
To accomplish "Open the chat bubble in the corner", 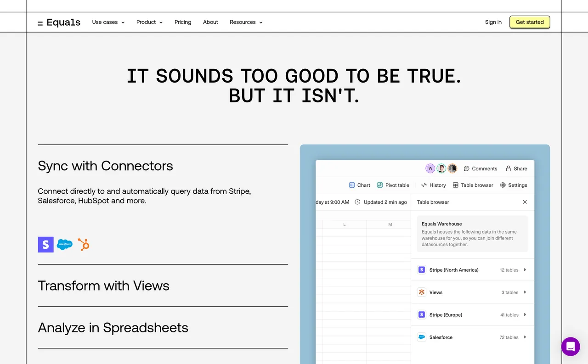I will [x=571, y=347].
